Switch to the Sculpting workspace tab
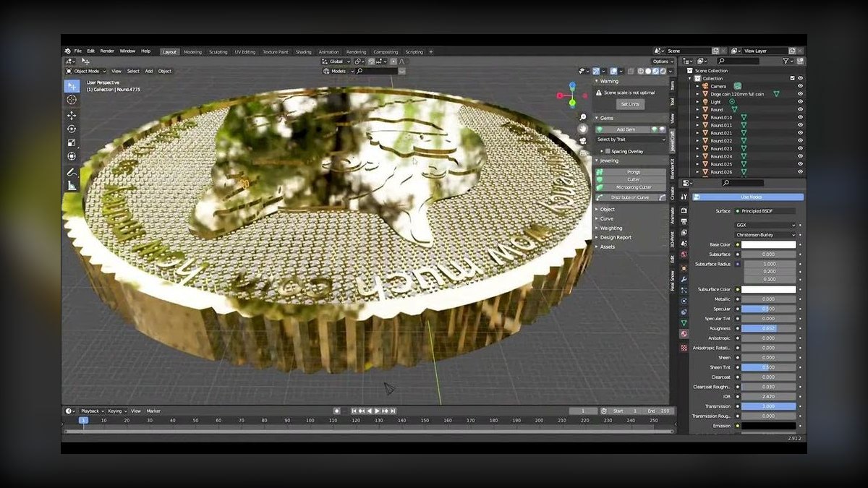The image size is (868, 488). click(218, 52)
